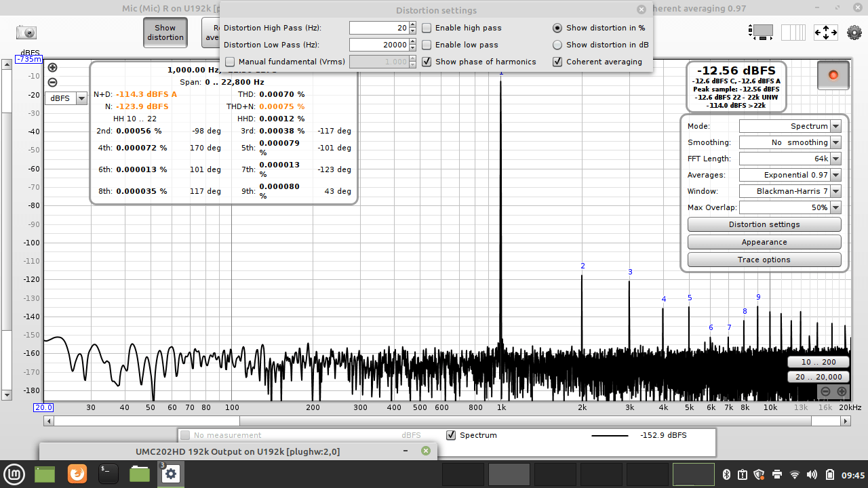Decrement Distortion Low Pass stepper
Image resolution: width=868 pixels, height=488 pixels.
tap(412, 48)
